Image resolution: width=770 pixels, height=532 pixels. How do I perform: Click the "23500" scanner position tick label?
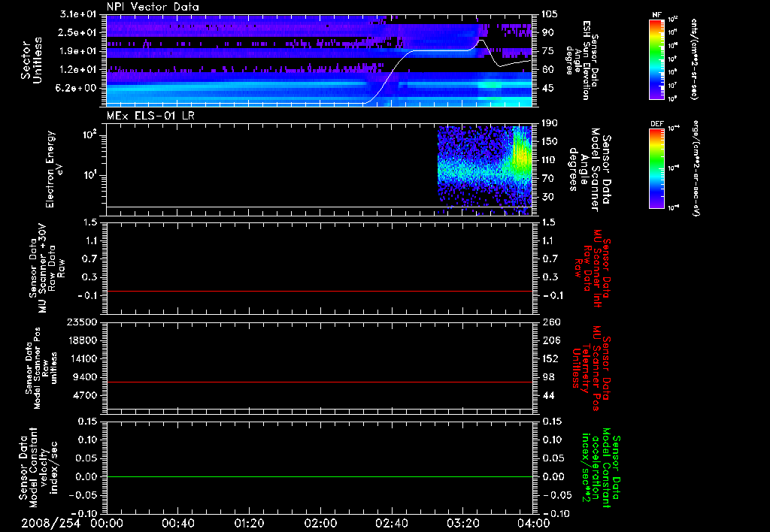(81, 322)
